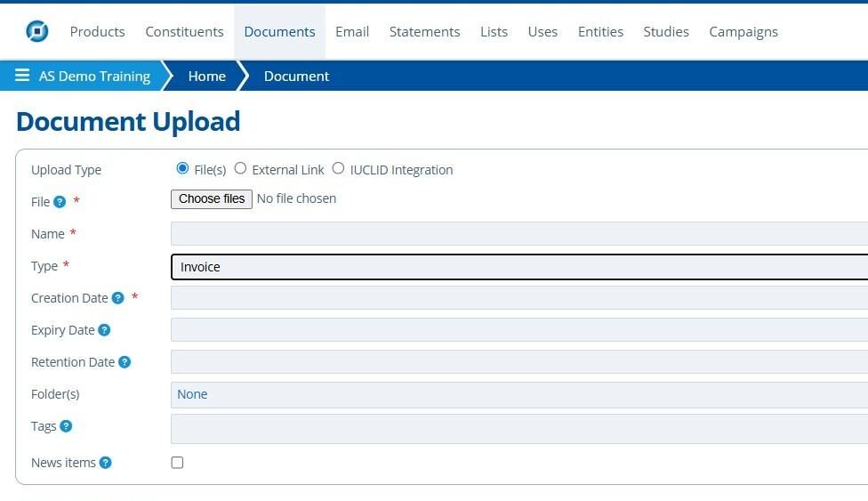Open the Studies menu

point(666,31)
